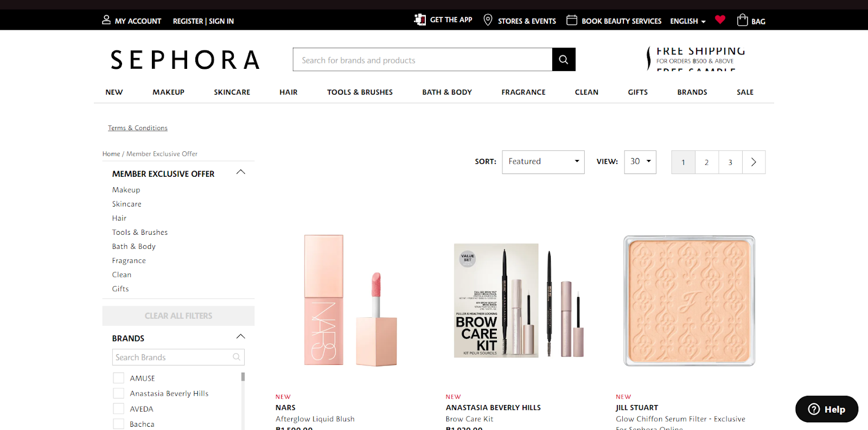Click Afterglow Liquid Blush product title
Image resolution: width=868 pixels, height=430 pixels.
(x=315, y=419)
